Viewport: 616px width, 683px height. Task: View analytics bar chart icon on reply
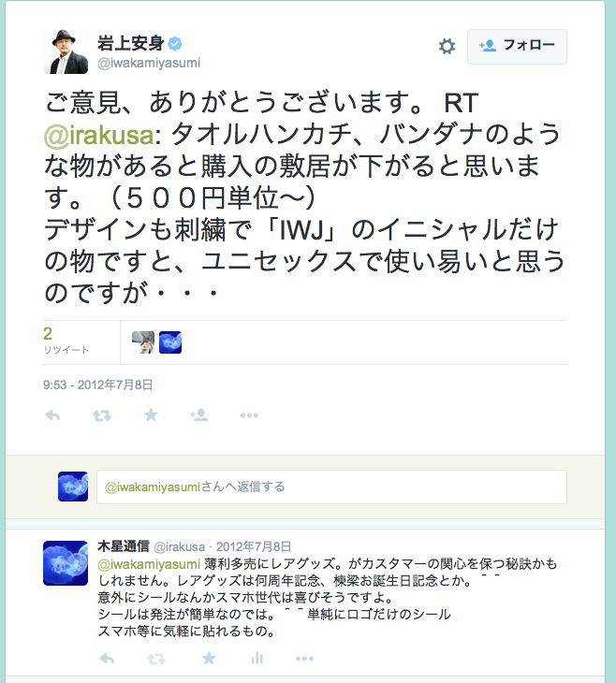257,658
